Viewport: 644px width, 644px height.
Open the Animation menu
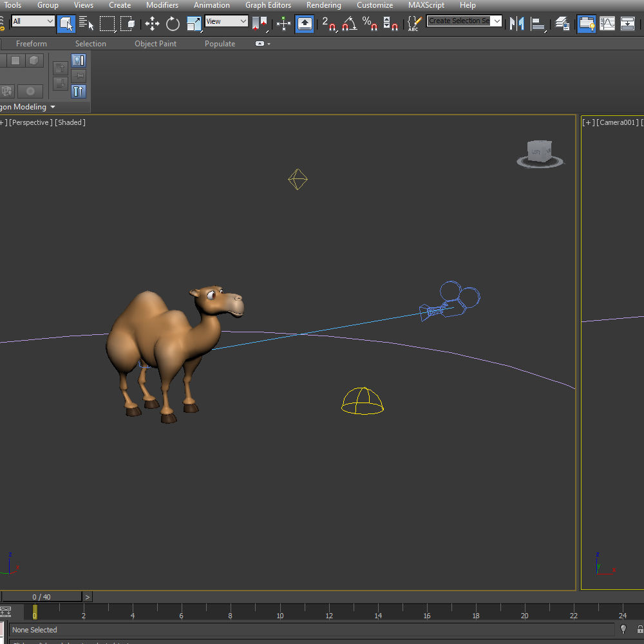(x=211, y=5)
